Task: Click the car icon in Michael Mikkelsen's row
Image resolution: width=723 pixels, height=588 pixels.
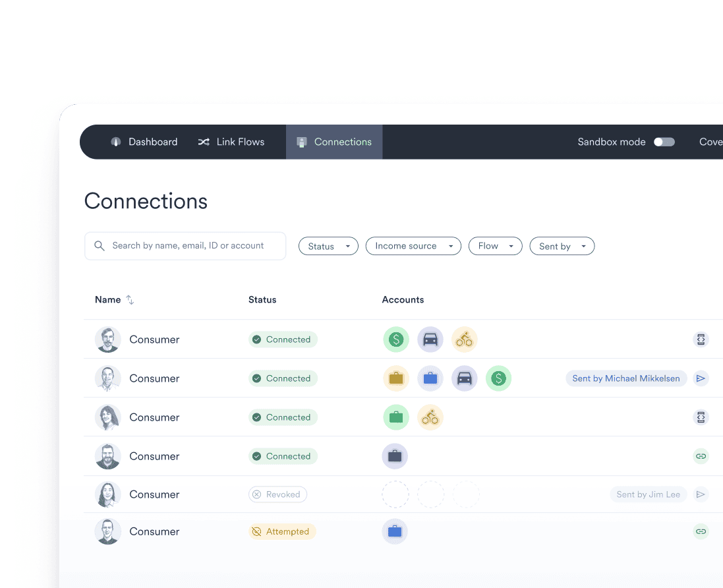Action: click(465, 378)
